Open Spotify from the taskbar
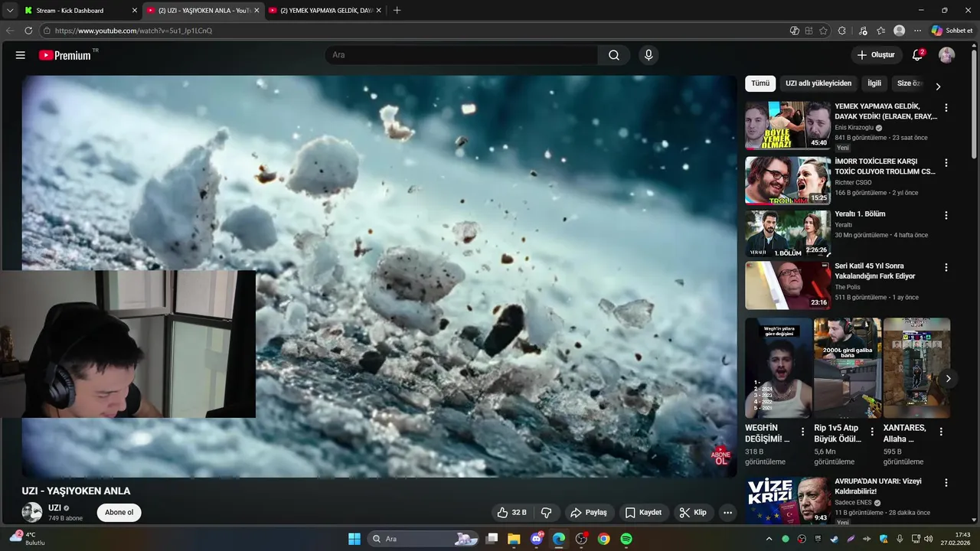980x551 pixels. click(x=626, y=539)
